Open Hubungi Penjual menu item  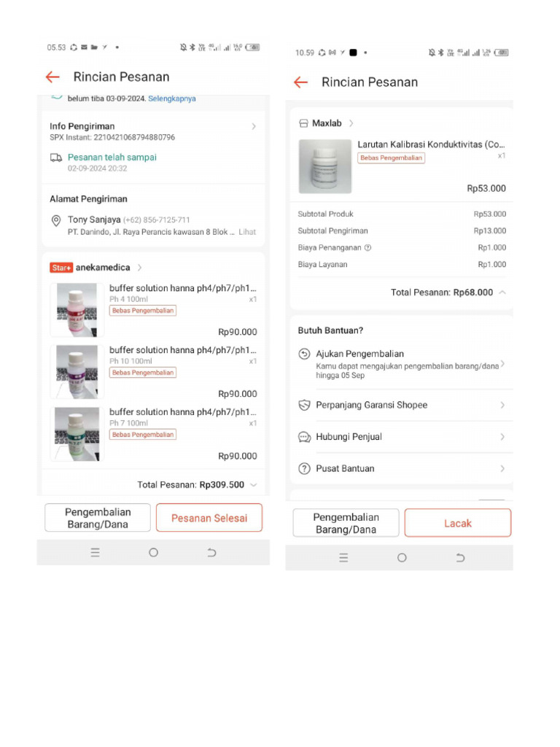click(401, 437)
